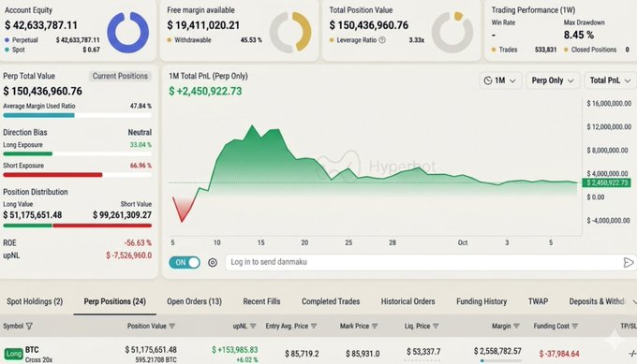The image size is (637, 364).
Task: Click the $ 42,633,787.11 account equity value
Action: 41,25
